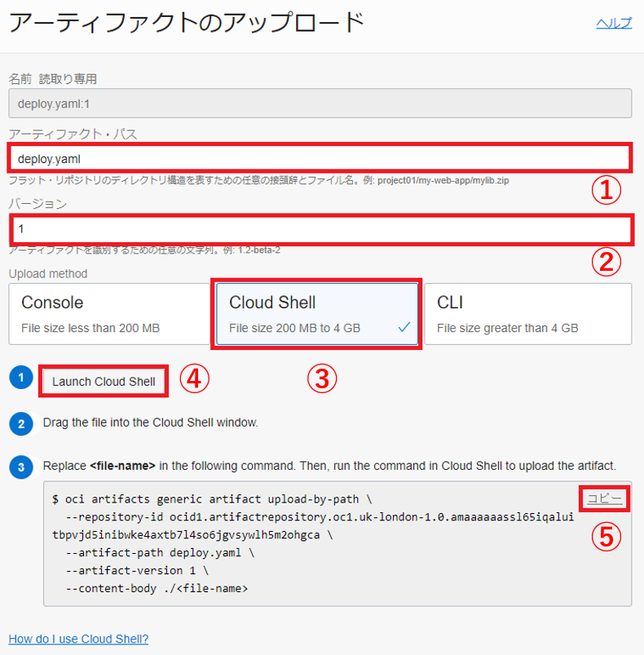Click the red circled number ⑤ marker
Screen dimensions: 644x655
click(606, 535)
